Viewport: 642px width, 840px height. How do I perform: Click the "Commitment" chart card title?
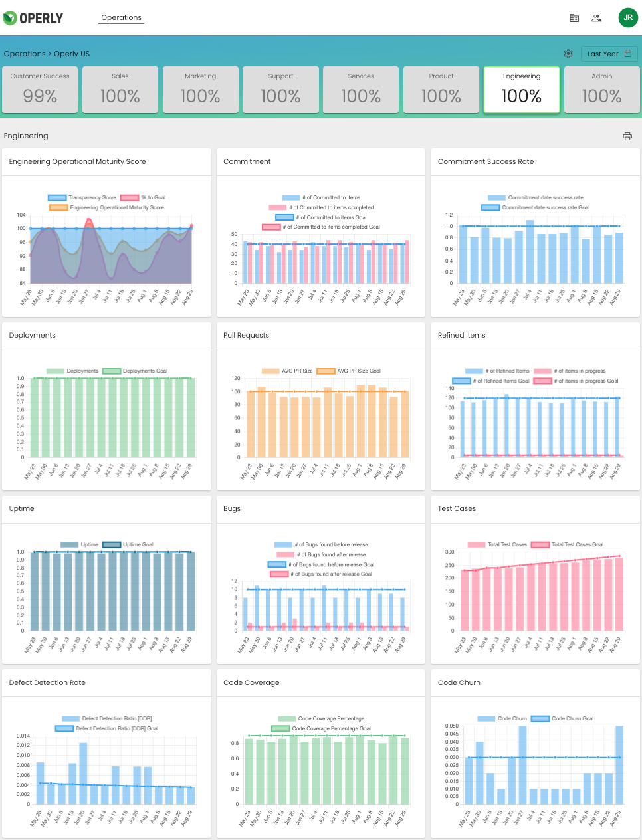point(247,161)
